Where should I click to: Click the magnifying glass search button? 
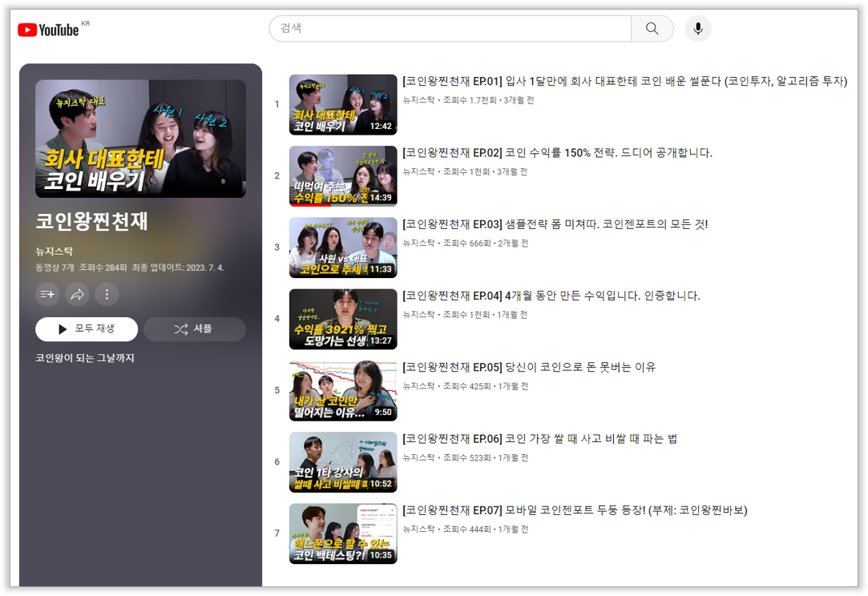652,29
